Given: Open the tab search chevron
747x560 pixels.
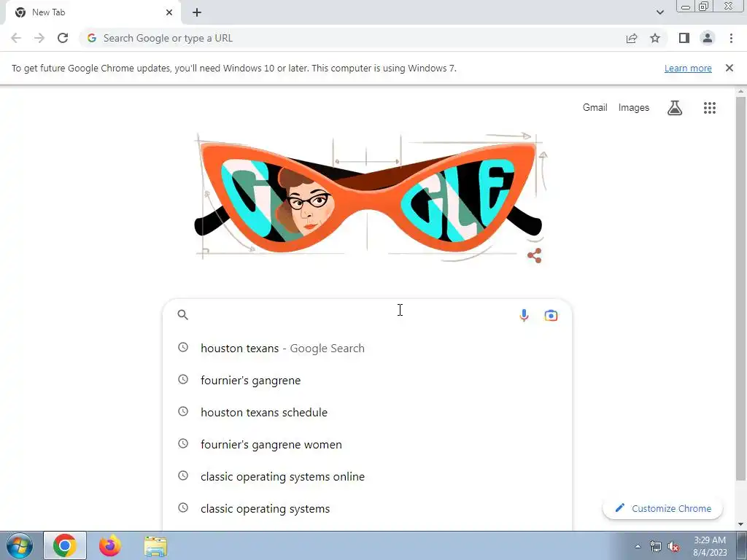Looking at the screenshot, I should tap(659, 12).
